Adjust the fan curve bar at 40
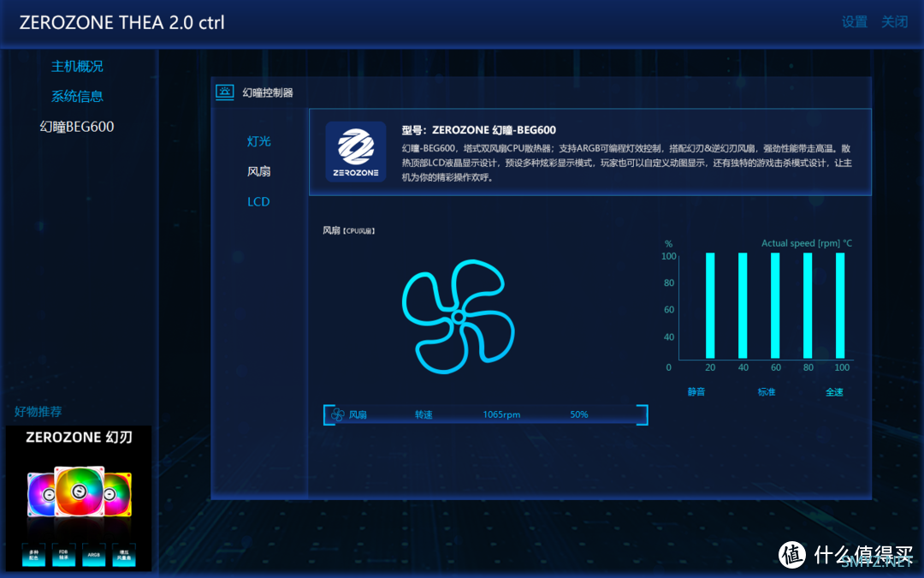 (x=743, y=306)
